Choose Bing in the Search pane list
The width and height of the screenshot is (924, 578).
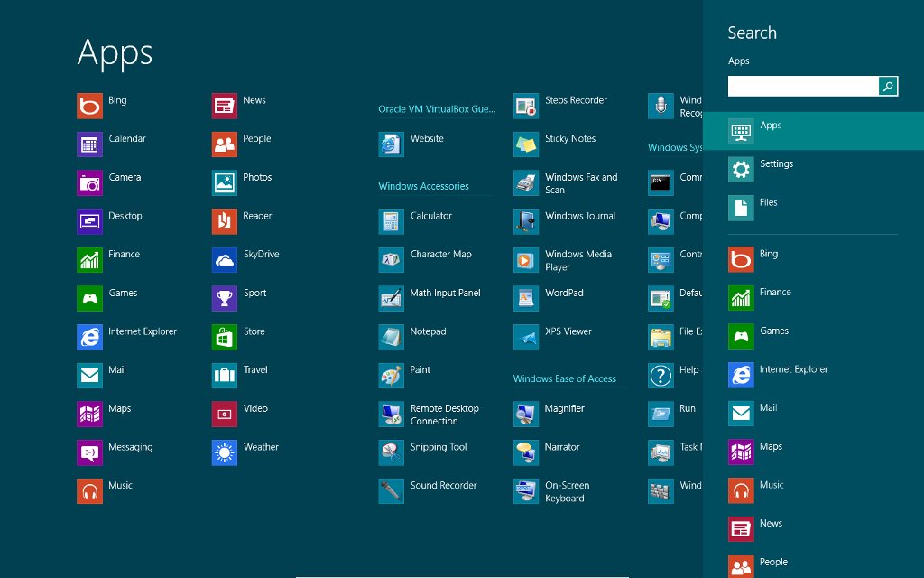(x=813, y=259)
